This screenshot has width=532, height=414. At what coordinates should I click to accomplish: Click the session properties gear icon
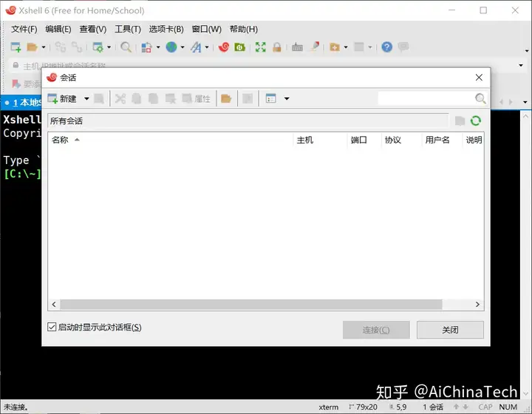(x=98, y=47)
